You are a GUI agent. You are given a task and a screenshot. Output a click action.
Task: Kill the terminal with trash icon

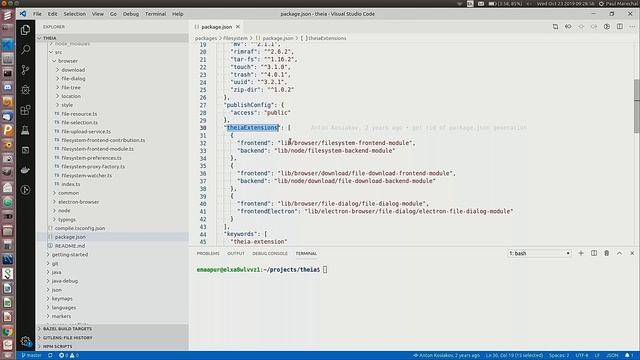coord(607,253)
